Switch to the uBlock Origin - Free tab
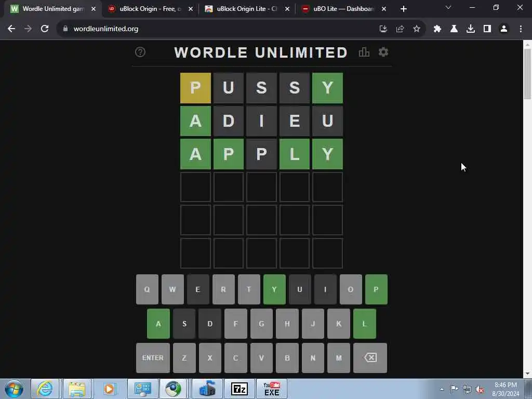532x399 pixels. pos(150,9)
